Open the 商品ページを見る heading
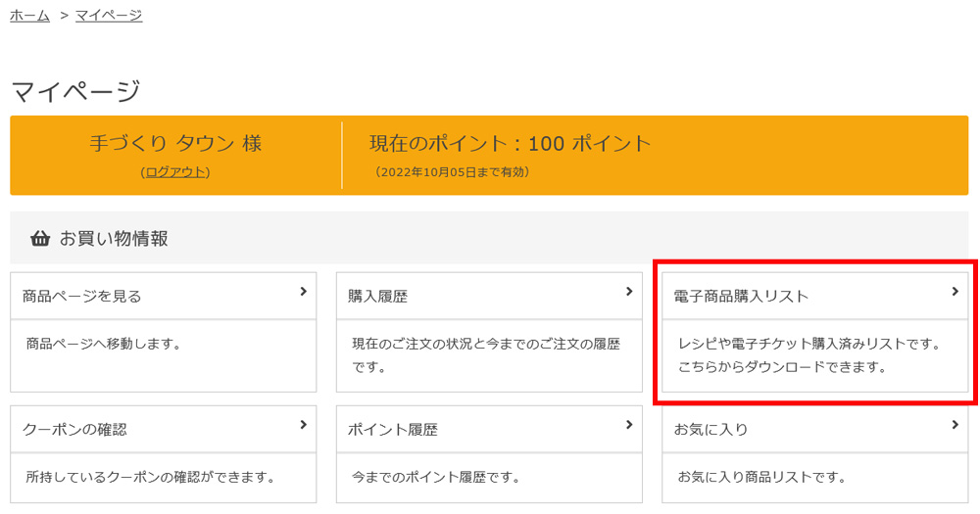Viewport: 980px width, 514px height. tap(82, 296)
